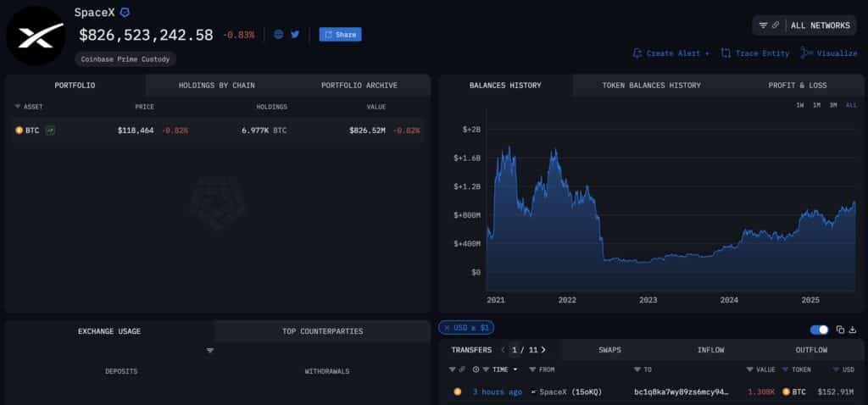Click the download icon above the transfers table
The width and height of the screenshot is (868, 405).
(x=853, y=330)
